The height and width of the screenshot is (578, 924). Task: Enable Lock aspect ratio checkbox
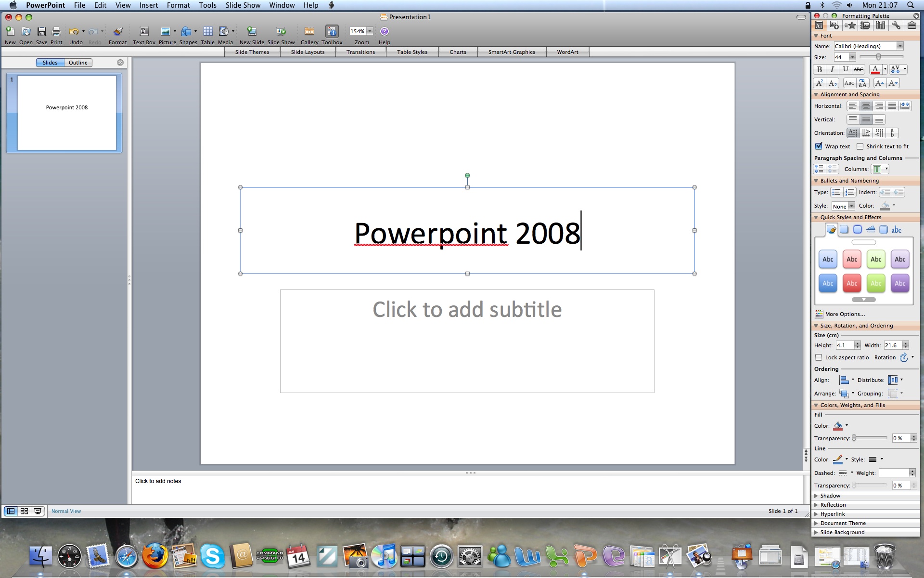click(819, 357)
